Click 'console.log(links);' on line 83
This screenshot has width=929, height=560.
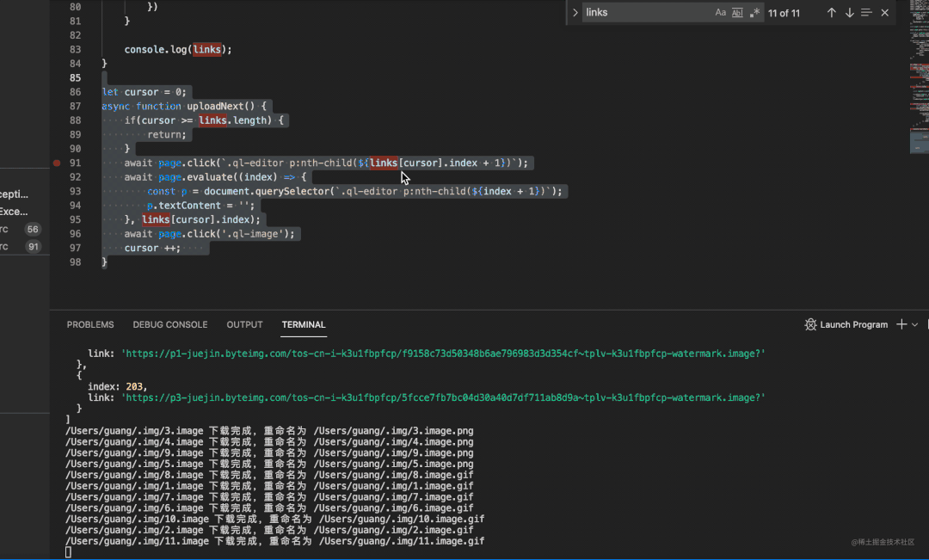tap(178, 49)
